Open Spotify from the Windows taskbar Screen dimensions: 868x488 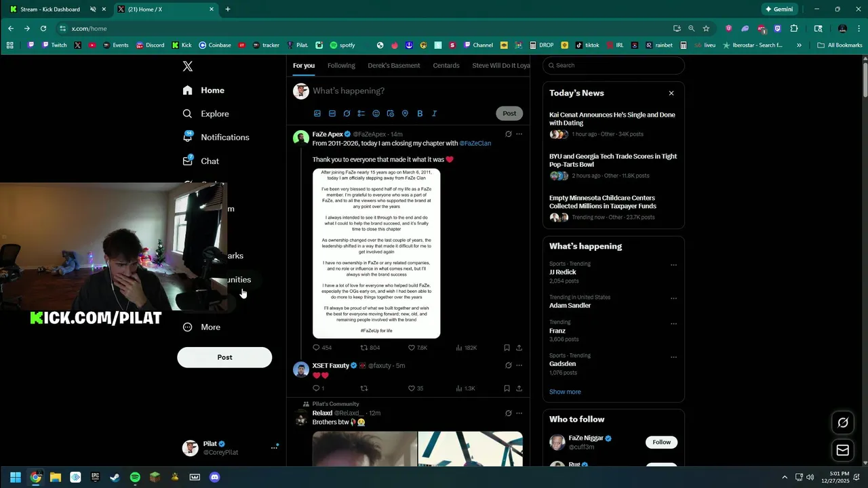135,477
